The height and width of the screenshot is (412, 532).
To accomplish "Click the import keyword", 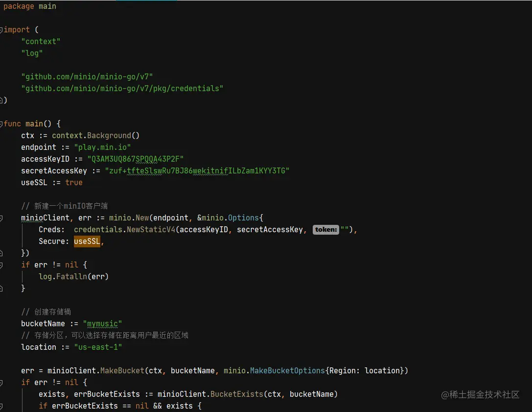I will pos(17,30).
